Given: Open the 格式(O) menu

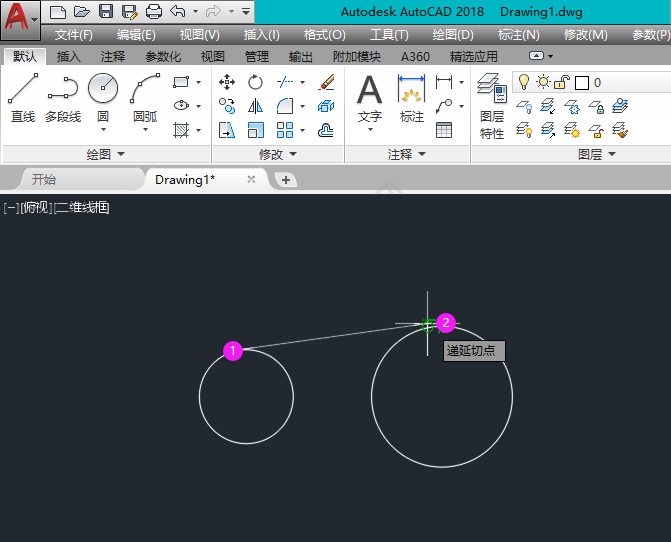Looking at the screenshot, I should click(324, 35).
